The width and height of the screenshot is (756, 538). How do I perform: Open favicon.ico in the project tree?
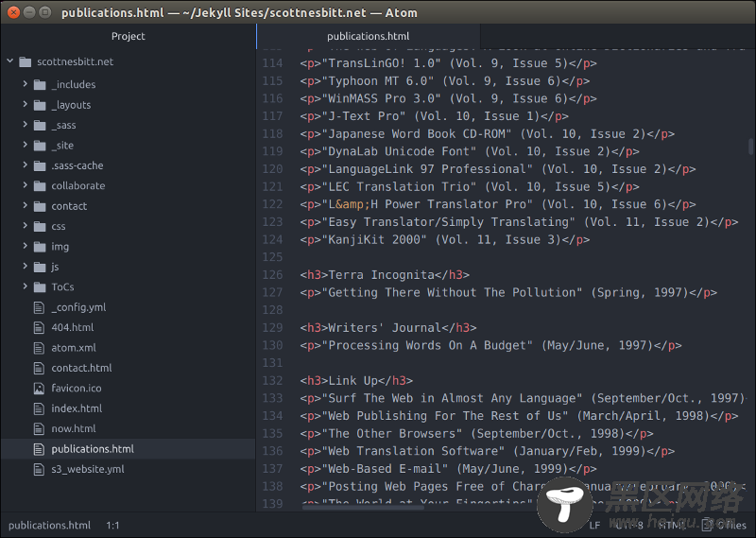click(77, 389)
